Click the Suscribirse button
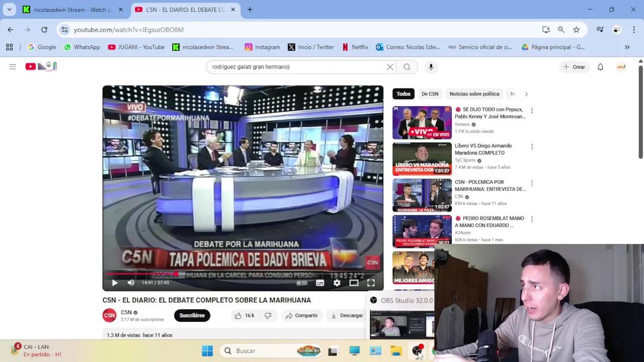This screenshot has height=362, width=644. pos(192,315)
